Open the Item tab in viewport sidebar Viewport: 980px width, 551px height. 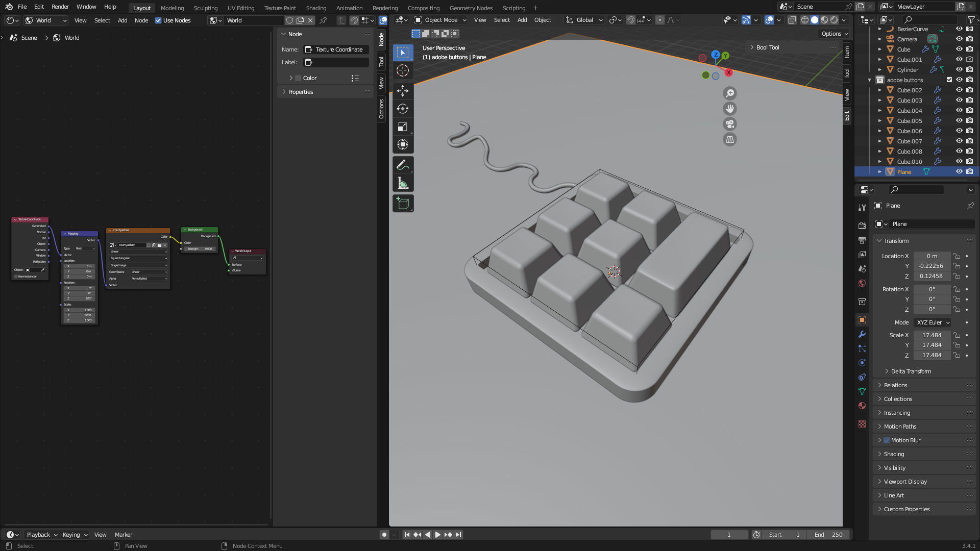click(x=847, y=52)
